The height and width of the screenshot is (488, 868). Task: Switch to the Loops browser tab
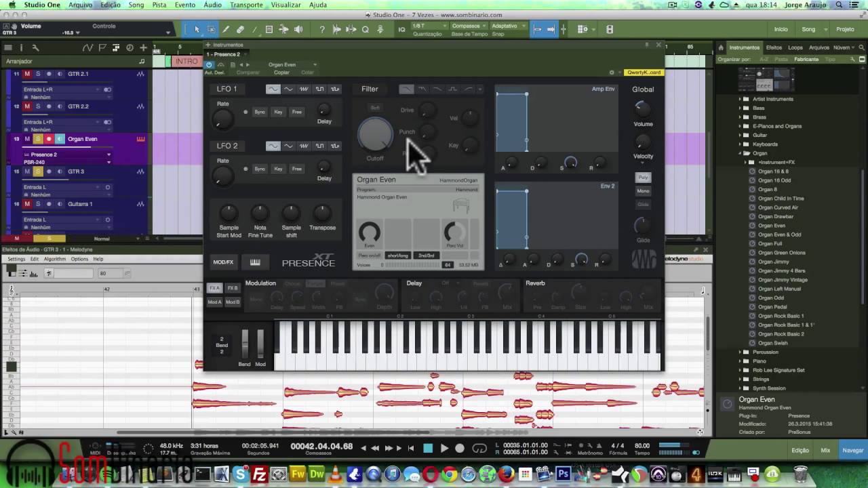(795, 47)
